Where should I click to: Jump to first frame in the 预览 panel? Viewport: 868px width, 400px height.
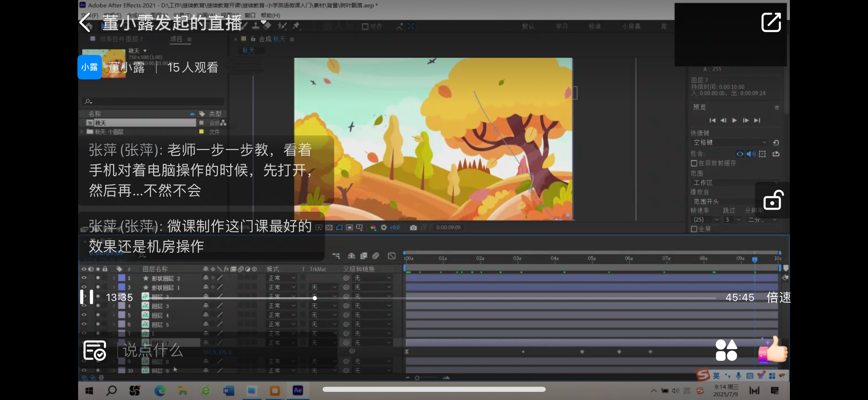(x=712, y=120)
